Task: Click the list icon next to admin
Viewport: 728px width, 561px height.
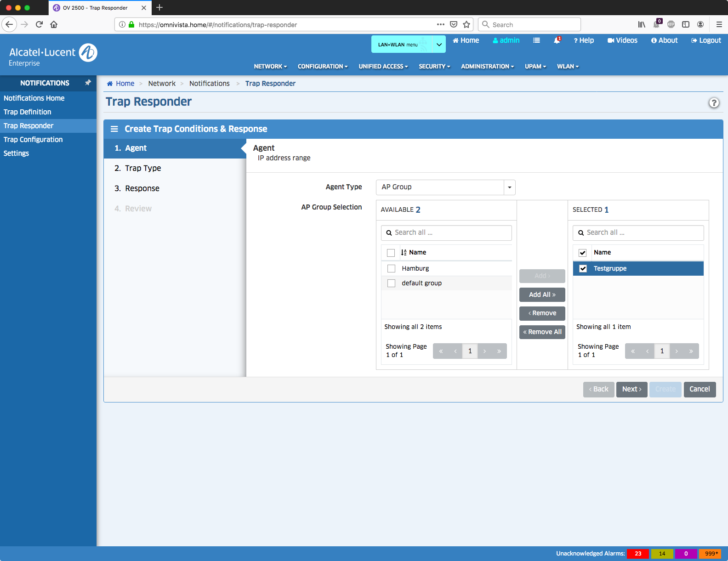Action: [536, 40]
